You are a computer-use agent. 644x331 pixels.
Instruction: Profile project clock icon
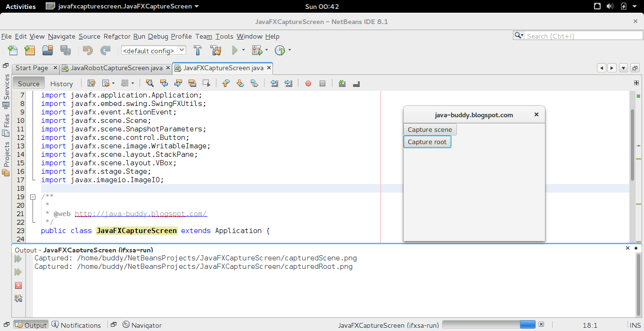click(x=280, y=50)
